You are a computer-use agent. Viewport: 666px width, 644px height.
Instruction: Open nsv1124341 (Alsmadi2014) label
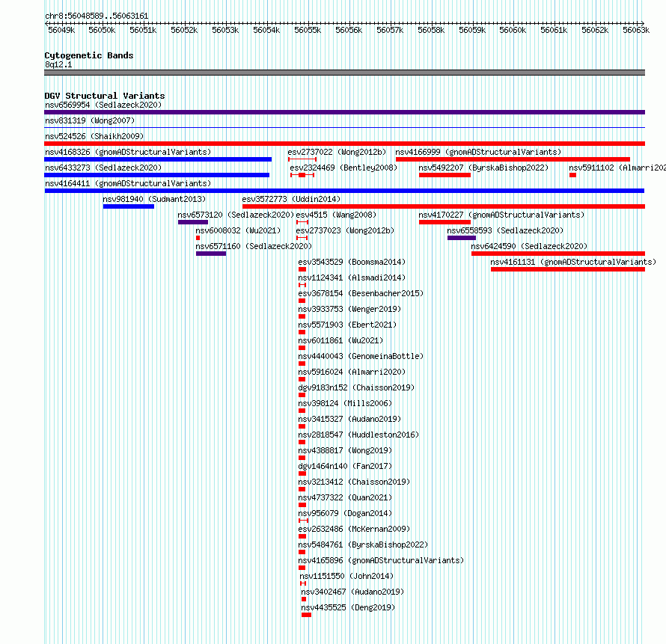pos(352,277)
